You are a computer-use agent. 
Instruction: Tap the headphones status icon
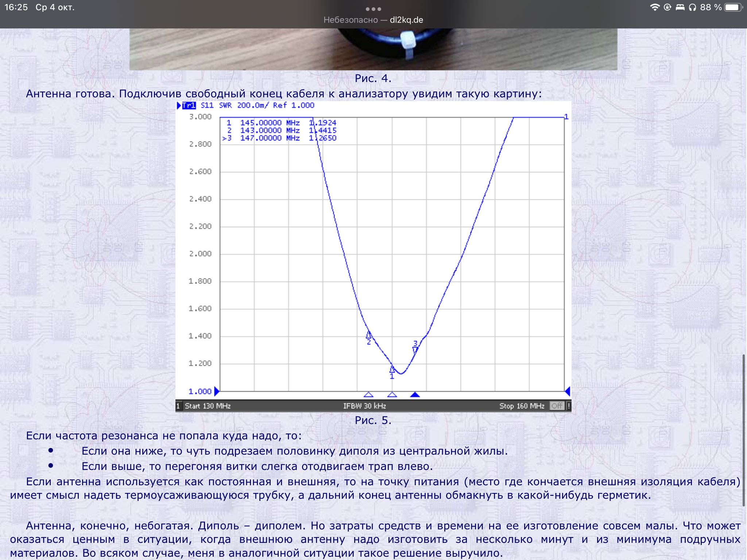[692, 7]
